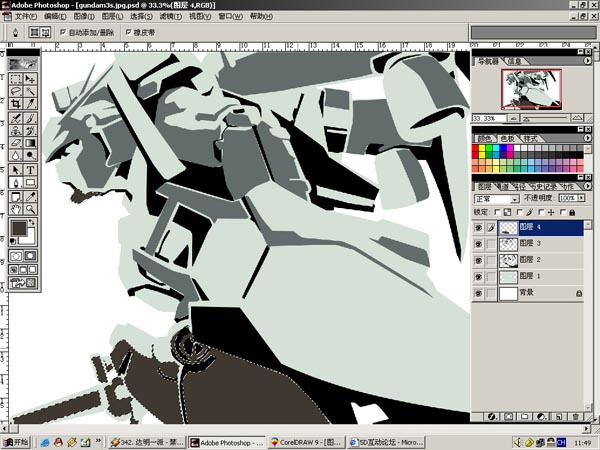The image size is (600, 450).
Task: Select the Rectangular Marquee tool
Action: 16,78
